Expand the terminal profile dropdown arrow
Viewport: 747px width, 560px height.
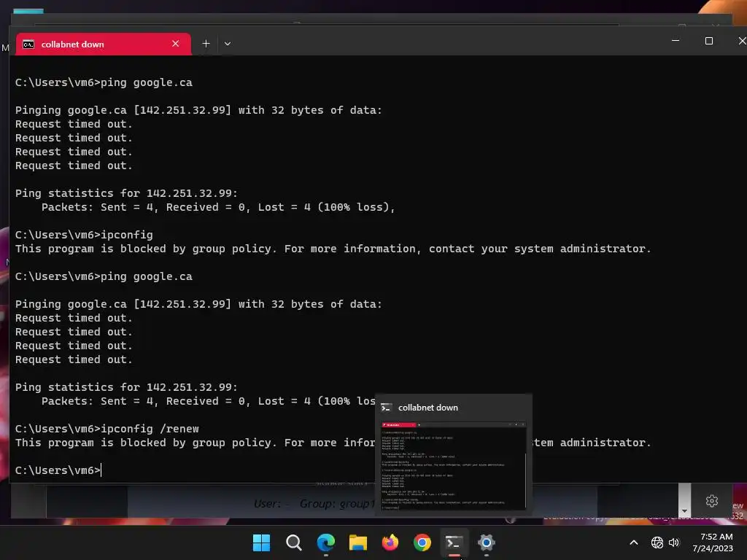tap(228, 44)
